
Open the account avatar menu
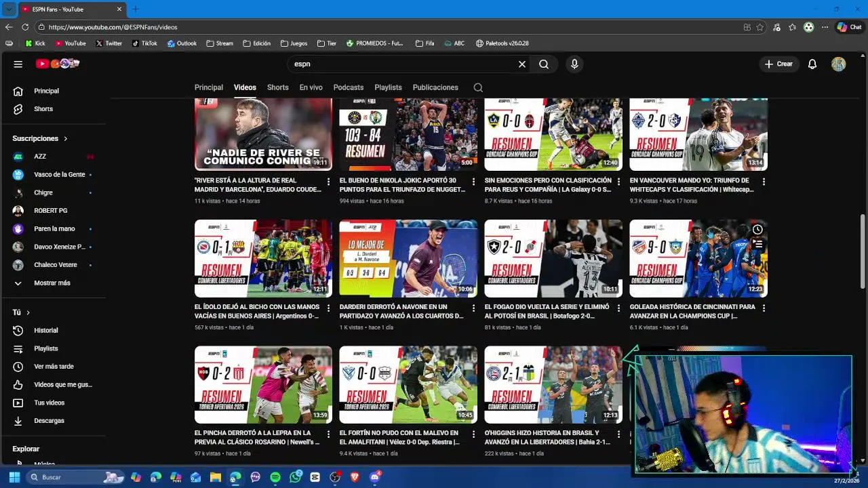(x=839, y=64)
